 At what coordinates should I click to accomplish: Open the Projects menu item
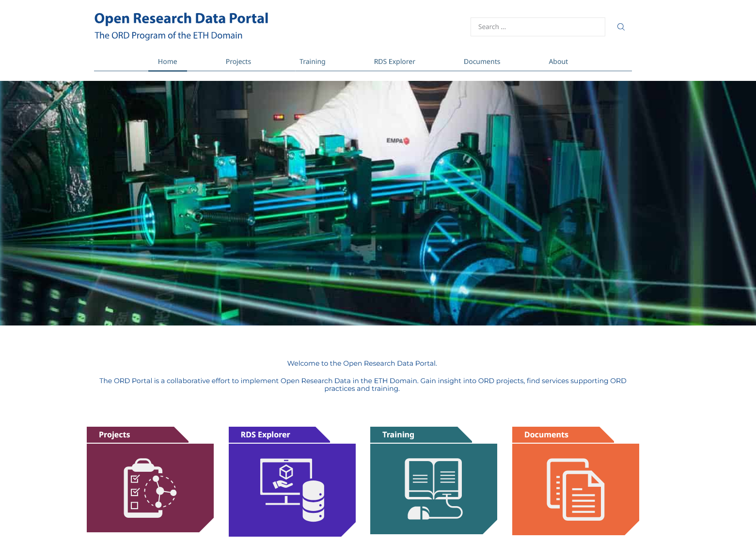coord(238,62)
